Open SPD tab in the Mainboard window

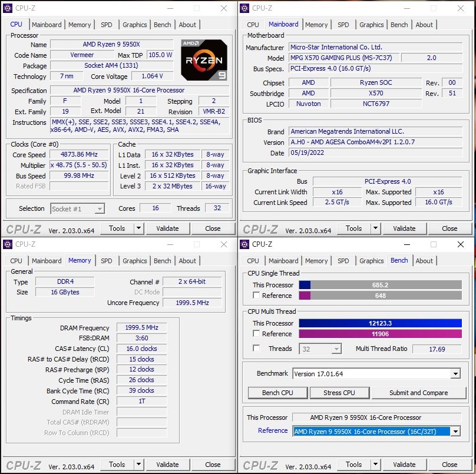click(343, 25)
